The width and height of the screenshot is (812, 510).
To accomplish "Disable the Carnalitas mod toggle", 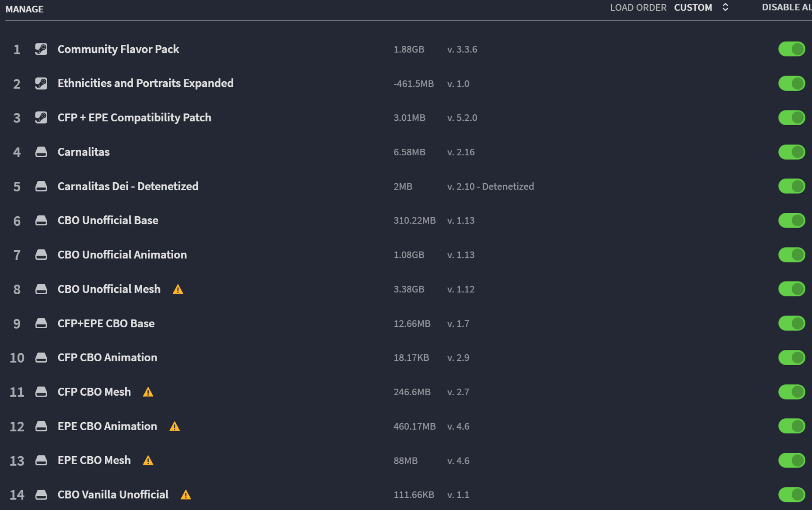I will click(x=792, y=152).
